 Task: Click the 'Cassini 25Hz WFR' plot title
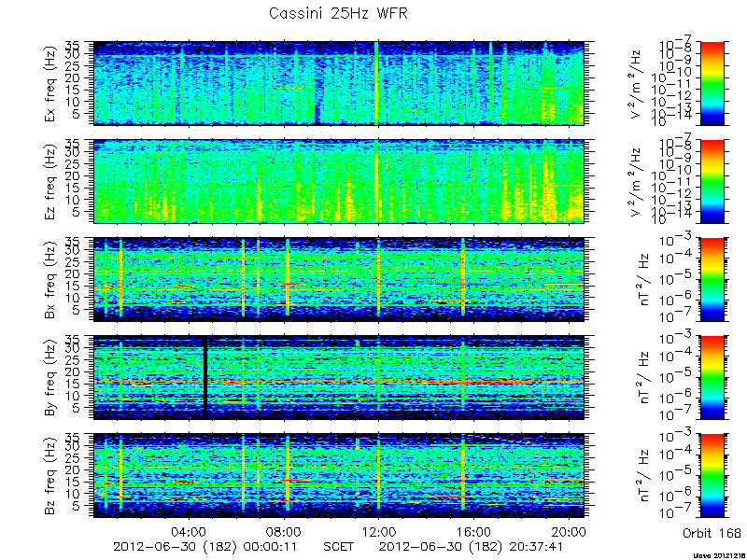pyautogui.click(x=338, y=13)
